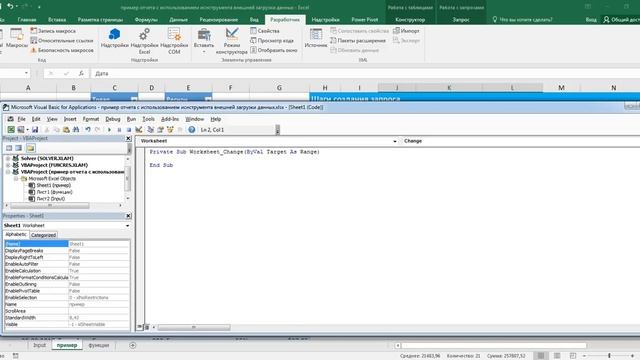Open Надстройки store icon in ribbon
Screen dimensions: 640x360
pos(115,38)
